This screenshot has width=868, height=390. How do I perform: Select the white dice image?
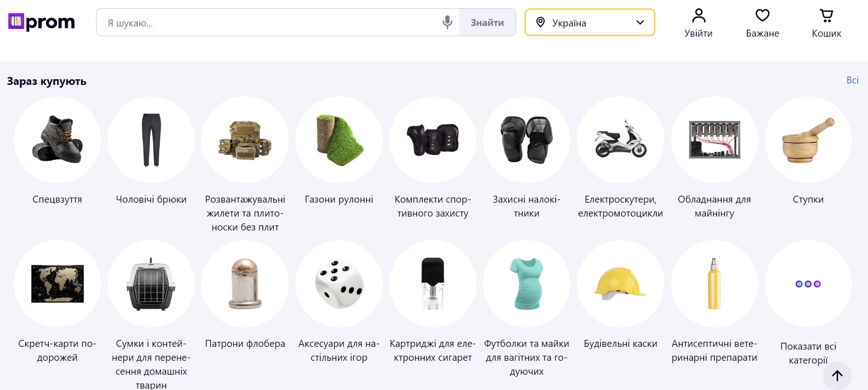339,284
